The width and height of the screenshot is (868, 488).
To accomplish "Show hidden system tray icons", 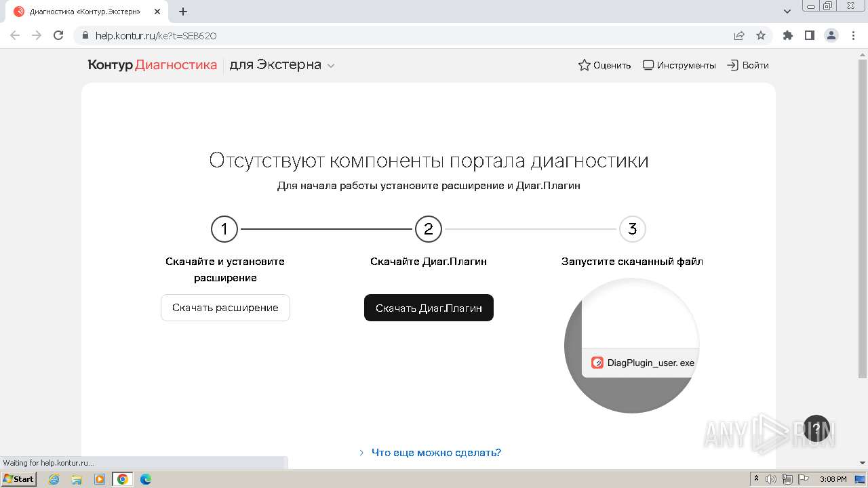I will pyautogui.click(x=757, y=479).
